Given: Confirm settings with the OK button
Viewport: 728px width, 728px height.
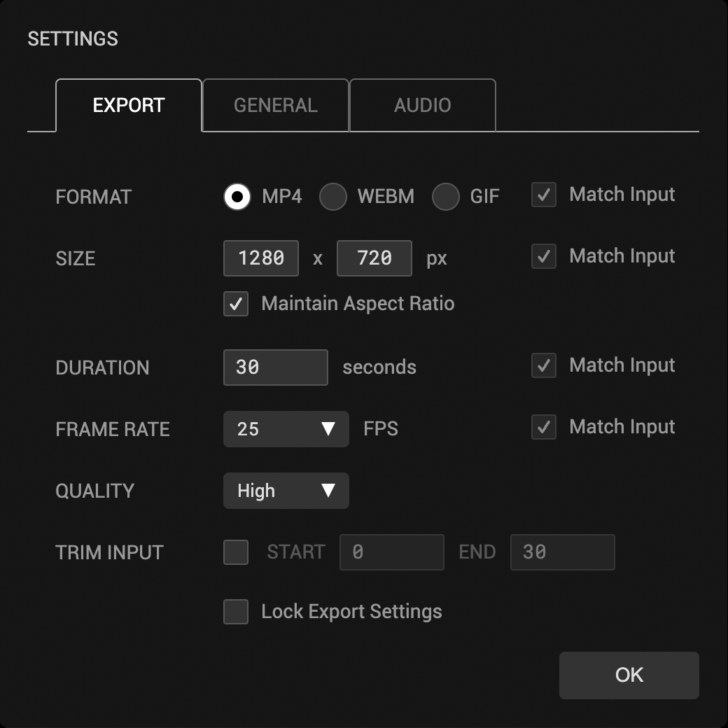Looking at the screenshot, I should click(629, 675).
